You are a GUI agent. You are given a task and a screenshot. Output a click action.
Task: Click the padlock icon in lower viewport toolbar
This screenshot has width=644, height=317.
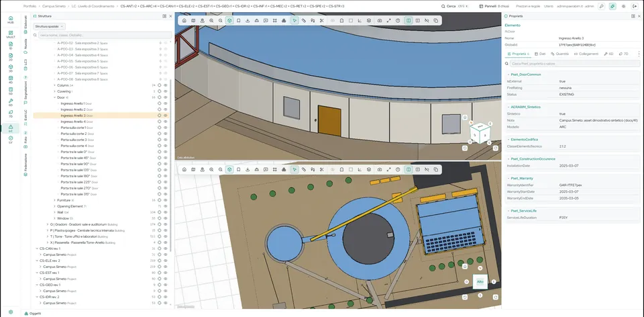(x=341, y=169)
